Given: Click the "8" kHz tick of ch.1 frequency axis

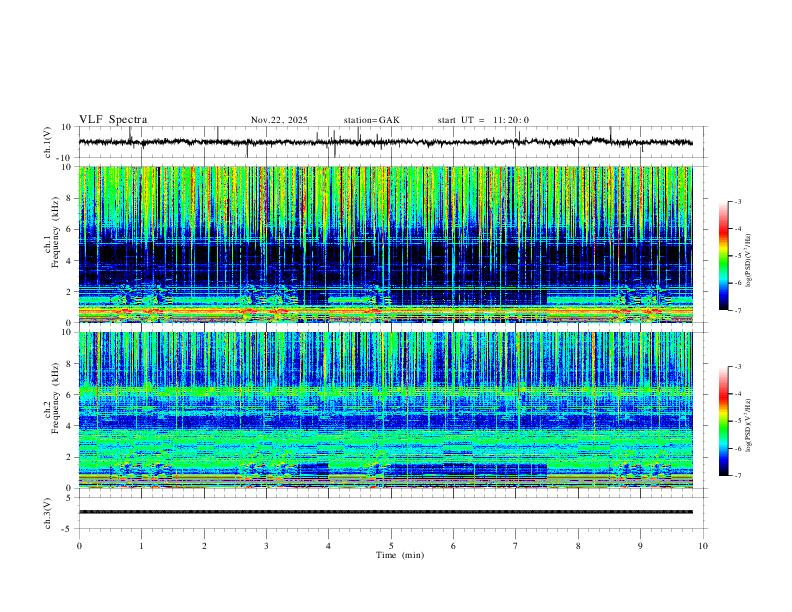Looking at the screenshot, I should (x=70, y=198).
